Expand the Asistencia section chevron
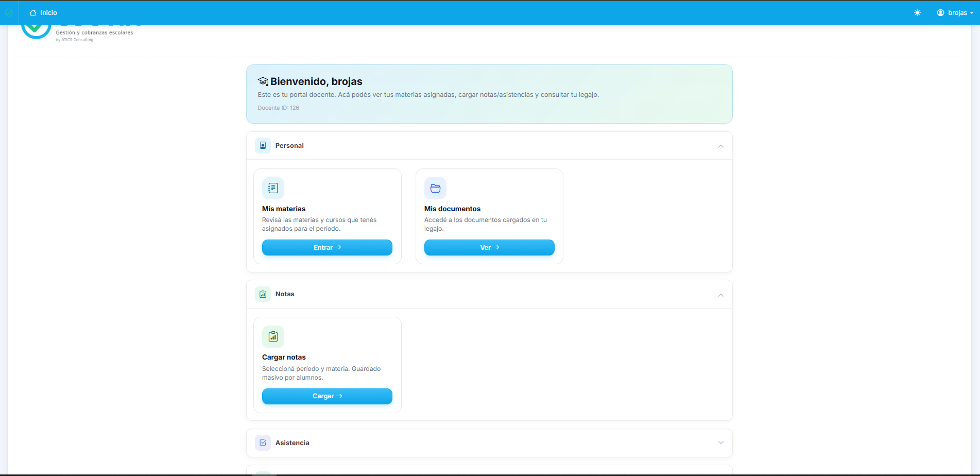Image resolution: width=980 pixels, height=476 pixels. [x=720, y=443]
